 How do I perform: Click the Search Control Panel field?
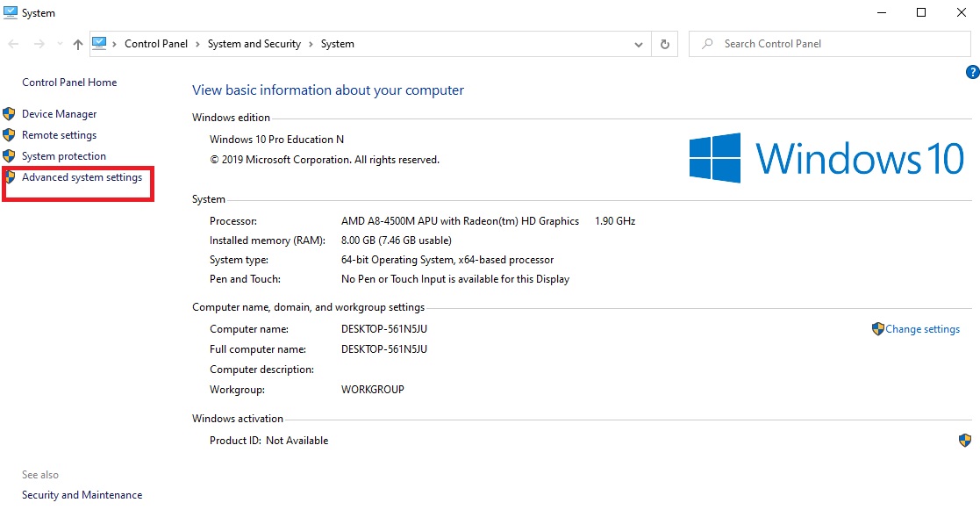pyautogui.click(x=829, y=44)
